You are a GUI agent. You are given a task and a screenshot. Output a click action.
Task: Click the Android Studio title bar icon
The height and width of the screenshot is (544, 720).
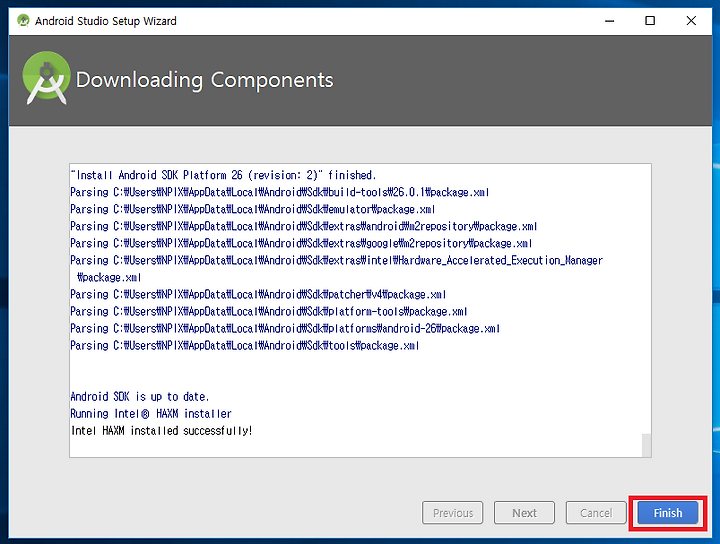click(x=23, y=21)
